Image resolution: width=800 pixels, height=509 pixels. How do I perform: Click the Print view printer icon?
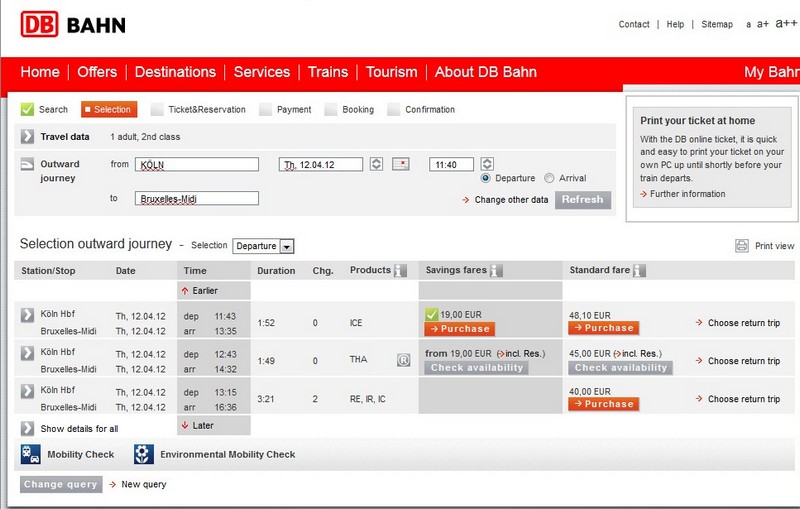[x=742, y=245]
